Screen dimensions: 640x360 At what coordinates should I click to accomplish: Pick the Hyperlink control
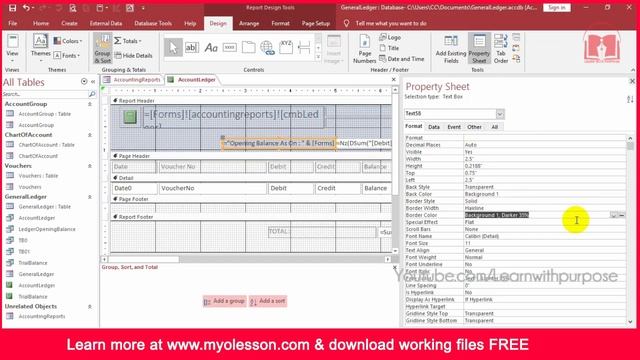[267, 48]
